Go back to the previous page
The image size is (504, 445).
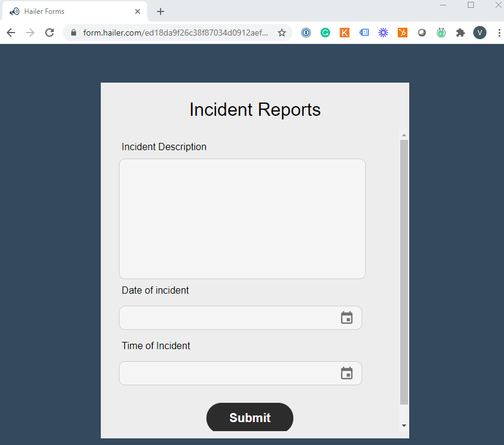pos(11,33)
